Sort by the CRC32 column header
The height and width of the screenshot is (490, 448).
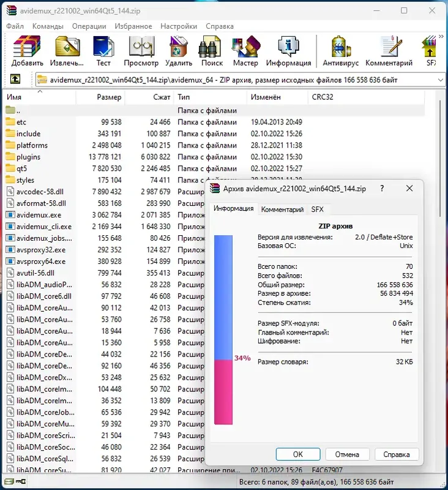[x=366, y=97]
